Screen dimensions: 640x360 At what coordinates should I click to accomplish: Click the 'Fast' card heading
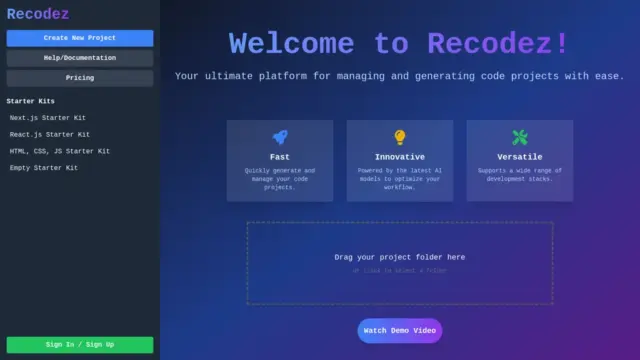coord(280,157)
